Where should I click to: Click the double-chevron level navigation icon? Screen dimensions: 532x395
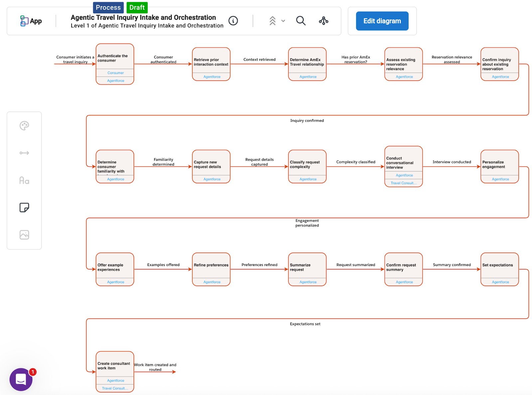pos(272,21)
